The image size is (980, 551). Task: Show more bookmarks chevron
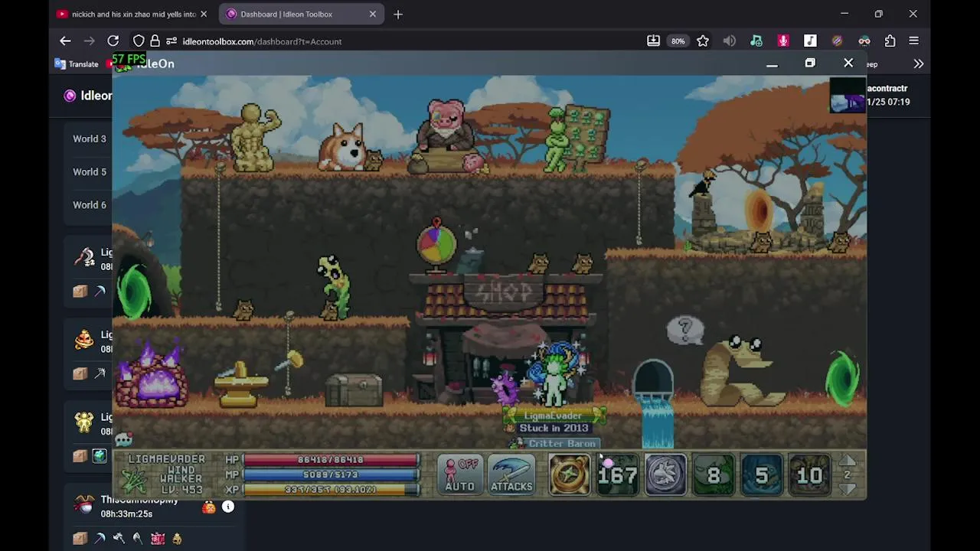click(x=918, y=64)
